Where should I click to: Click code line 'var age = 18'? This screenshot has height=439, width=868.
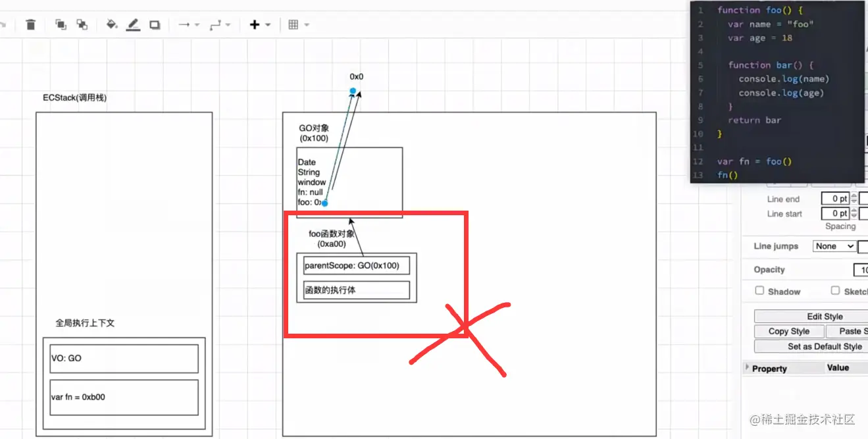(x=759, y=38)
